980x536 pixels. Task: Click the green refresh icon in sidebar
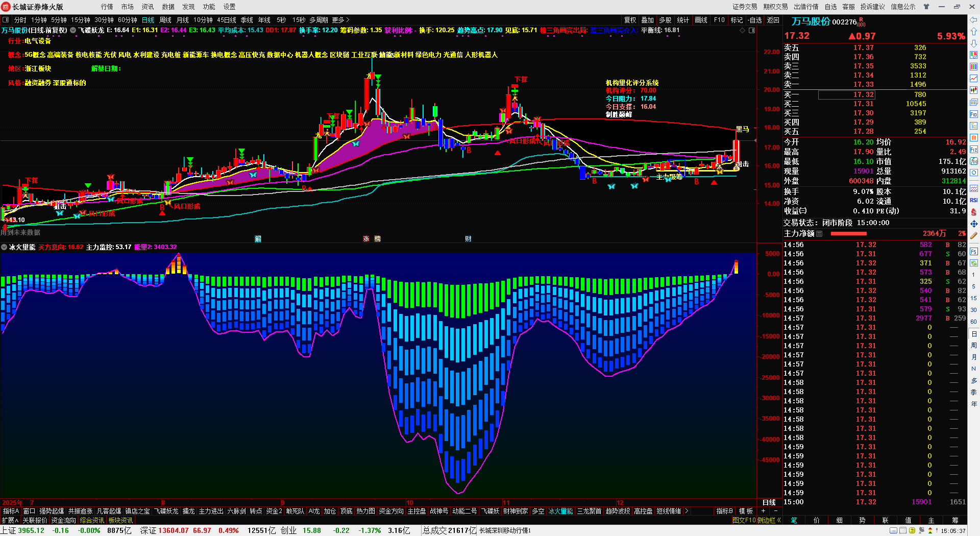(974, 263)
